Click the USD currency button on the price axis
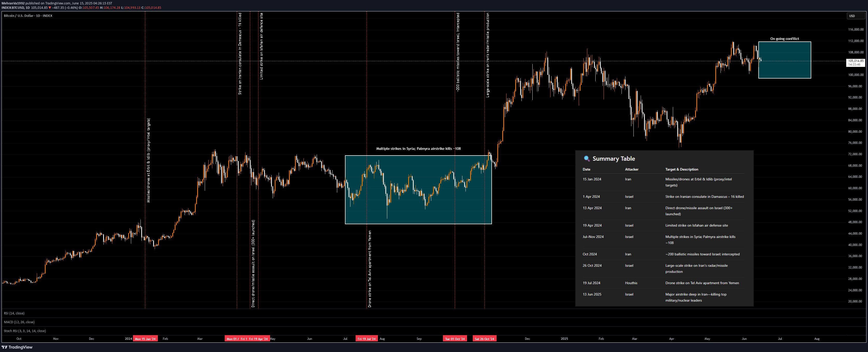This screenshot has height=352, width=868. click(x=856, y=16)
